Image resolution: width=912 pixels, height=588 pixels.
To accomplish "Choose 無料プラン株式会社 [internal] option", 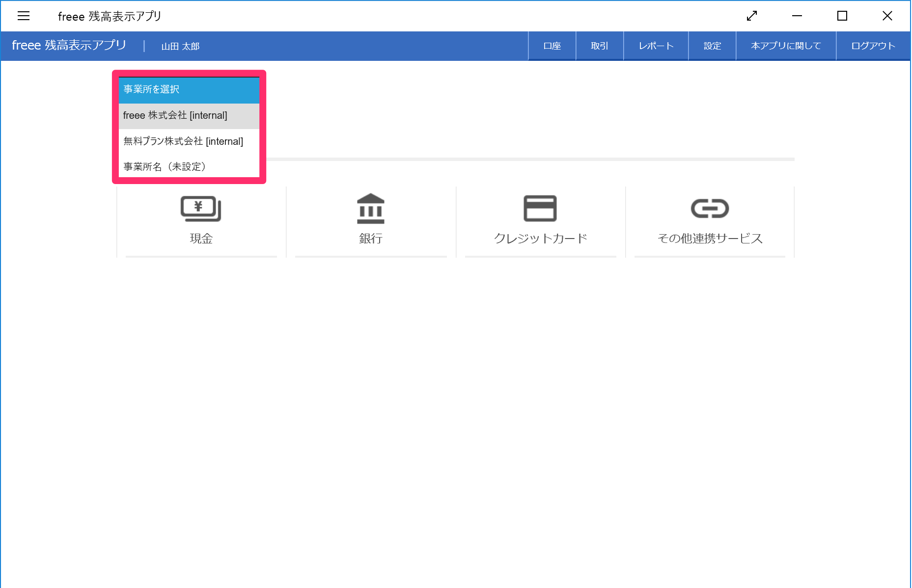I will coord(189,141).
